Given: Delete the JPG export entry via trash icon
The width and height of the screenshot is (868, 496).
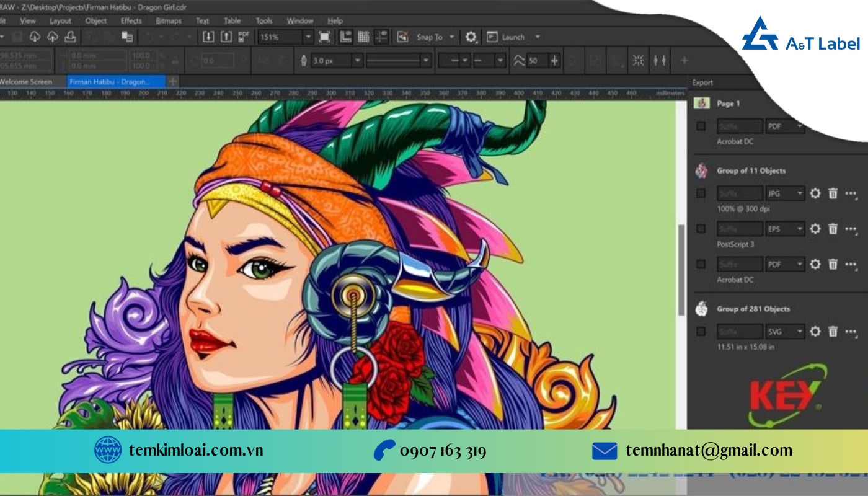Looking at the screenshot, I should (833, 193).
